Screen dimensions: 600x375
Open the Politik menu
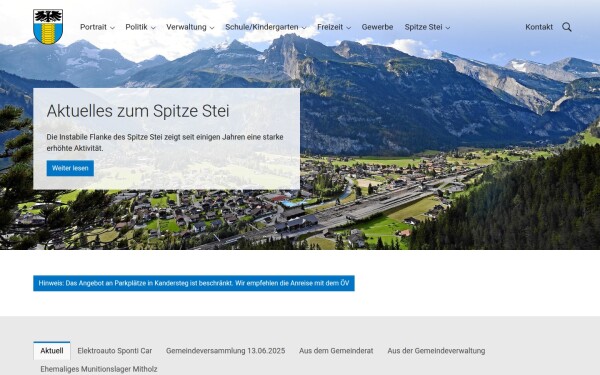[137, 27]
